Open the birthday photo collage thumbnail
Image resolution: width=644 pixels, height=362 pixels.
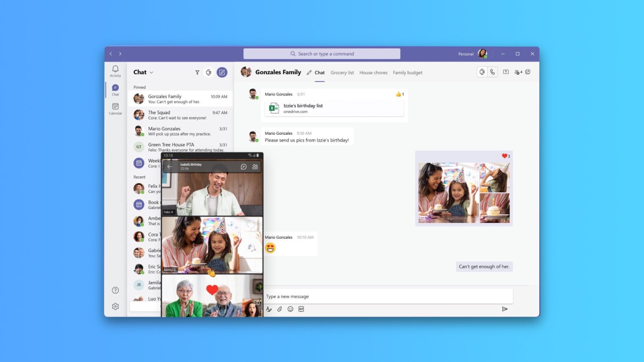(x=464, y=193)
